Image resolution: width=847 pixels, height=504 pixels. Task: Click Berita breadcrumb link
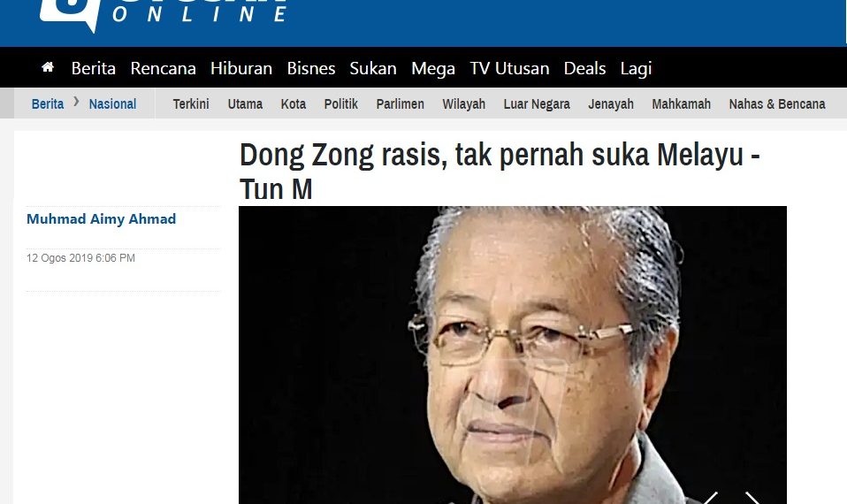(x=48, y=103)
